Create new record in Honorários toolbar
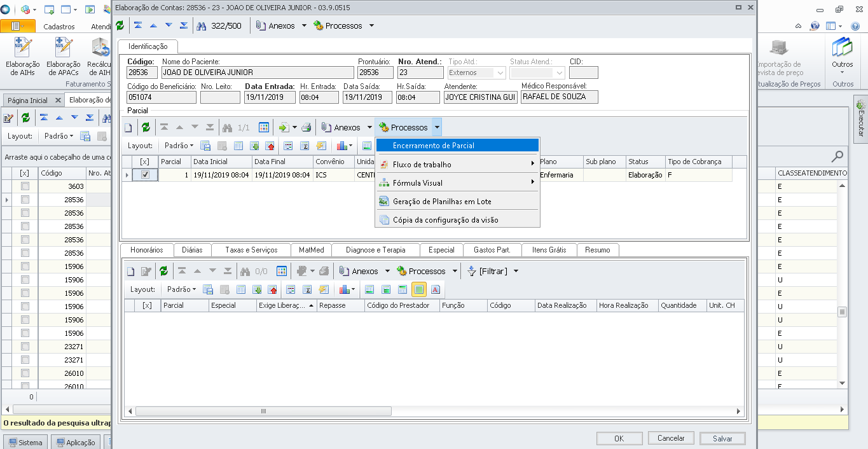The image size is (868, 449). (x=130, y=271)
